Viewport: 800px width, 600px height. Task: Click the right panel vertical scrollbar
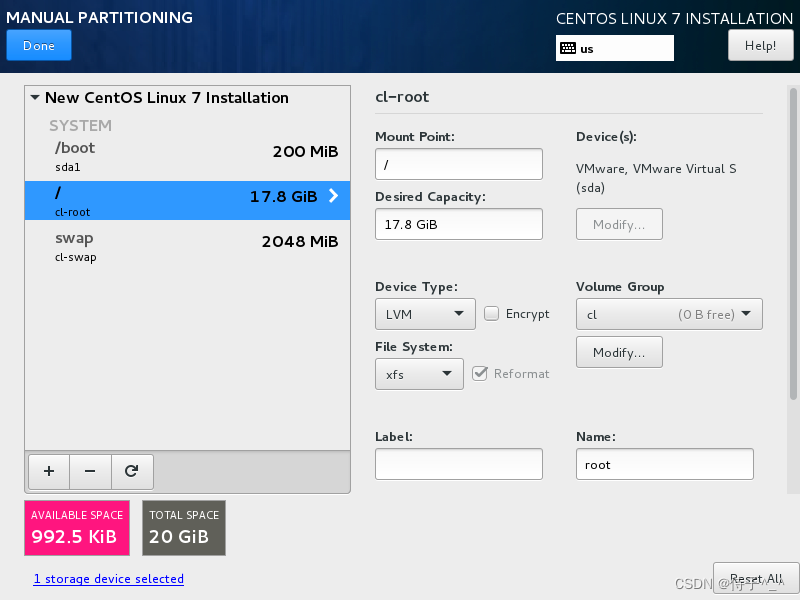coord(793,244)
